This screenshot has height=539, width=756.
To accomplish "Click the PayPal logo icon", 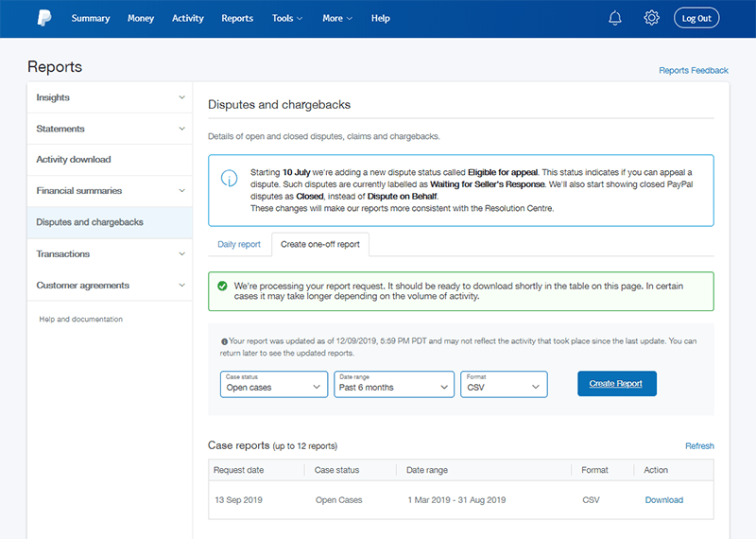I will (x=43, y=18).
